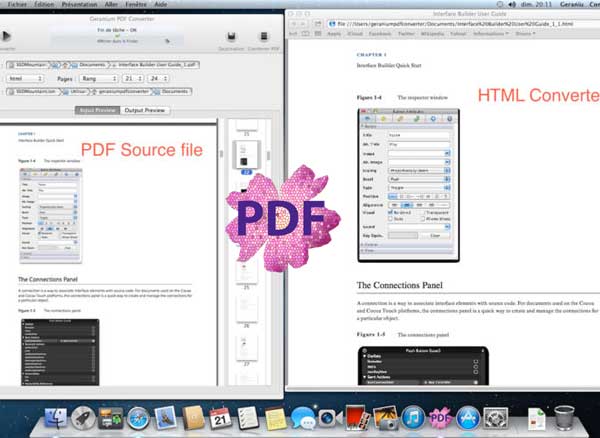Open Geranium PDF flower icon in Dock

pyautogui.click(x=440, y=418)
